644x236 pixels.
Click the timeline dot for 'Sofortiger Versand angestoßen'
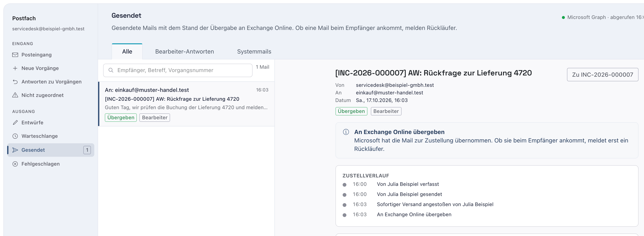click(x=345, y=205)
